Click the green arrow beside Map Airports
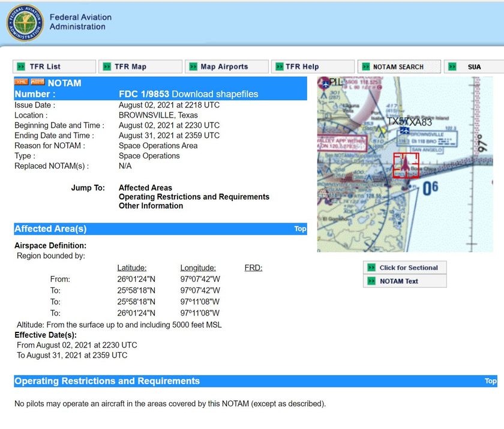The width and height of the screenshot is (504, 429). click(x=193, y=67)
